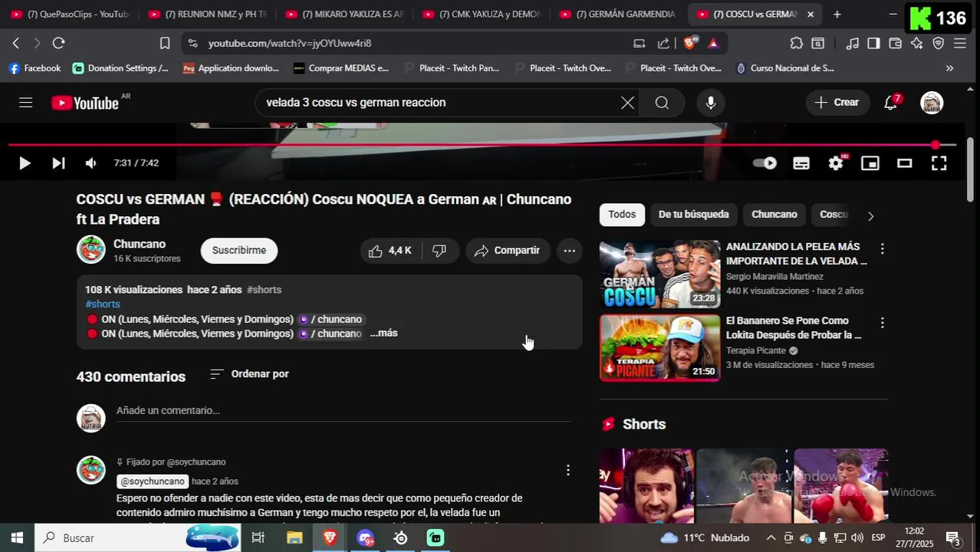Open options for ANALIZANDO LA PELEA video

(x=882, y=249)
